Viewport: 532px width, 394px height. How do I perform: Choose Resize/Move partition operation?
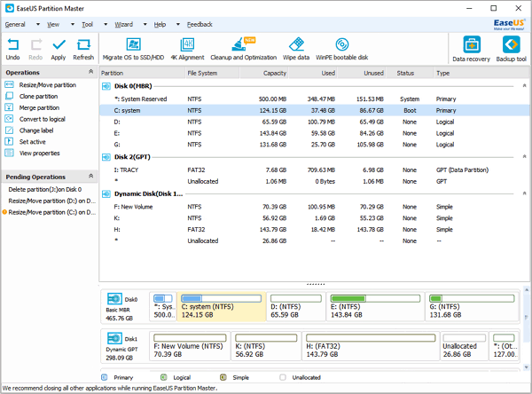(48, 85)
